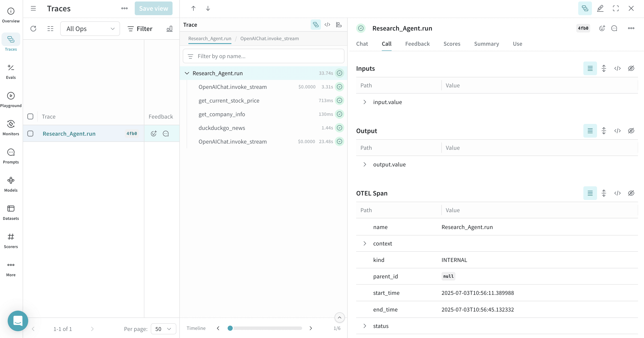This screenshot has height=338, width=644.
Task: Check the Research_Agent.run row checkbox
Action: (x=30, y=133)
